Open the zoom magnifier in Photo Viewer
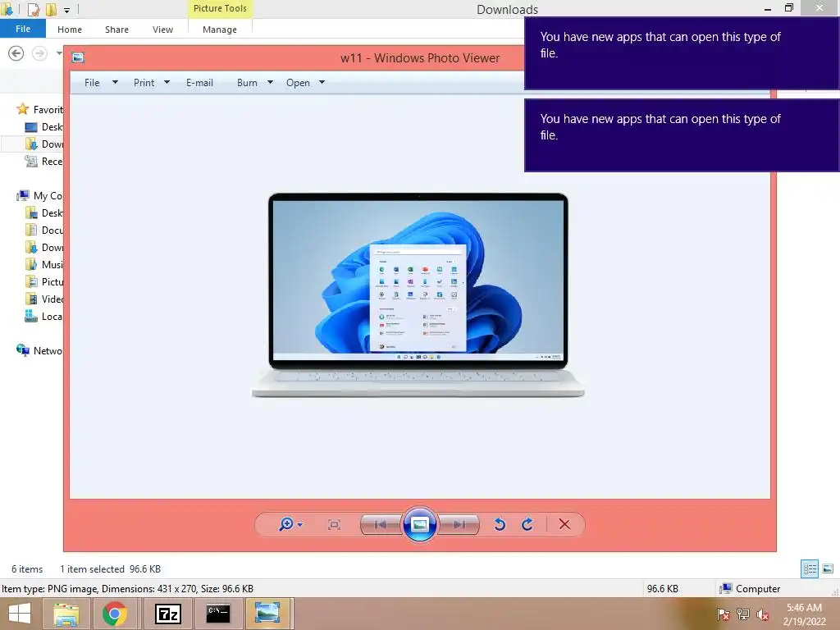Screen dimensions: 840x630 click(x=286, y=524)
